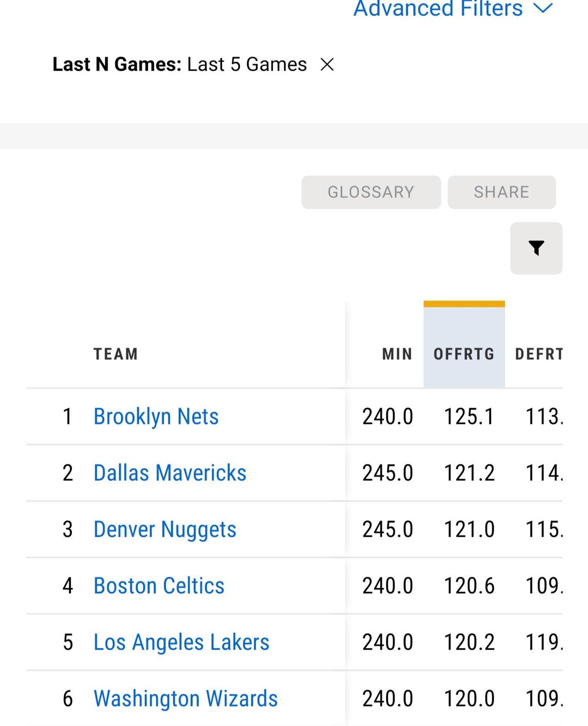Sort table by TEAM column

pyautogui.click(x=115, y=354)
